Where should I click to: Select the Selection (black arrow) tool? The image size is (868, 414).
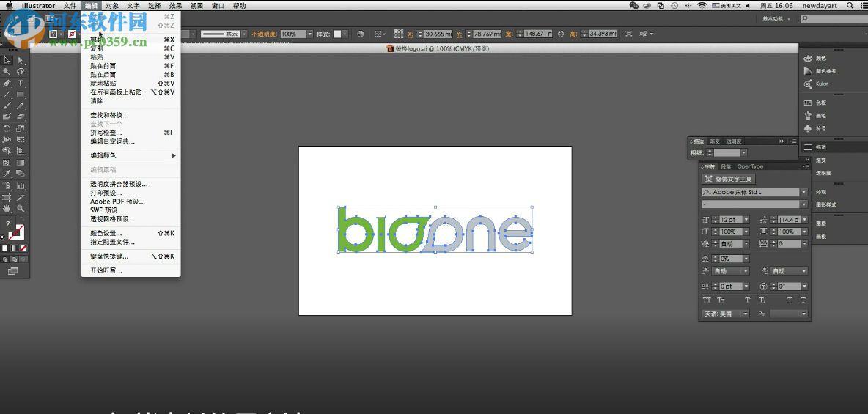click(7, 60)
